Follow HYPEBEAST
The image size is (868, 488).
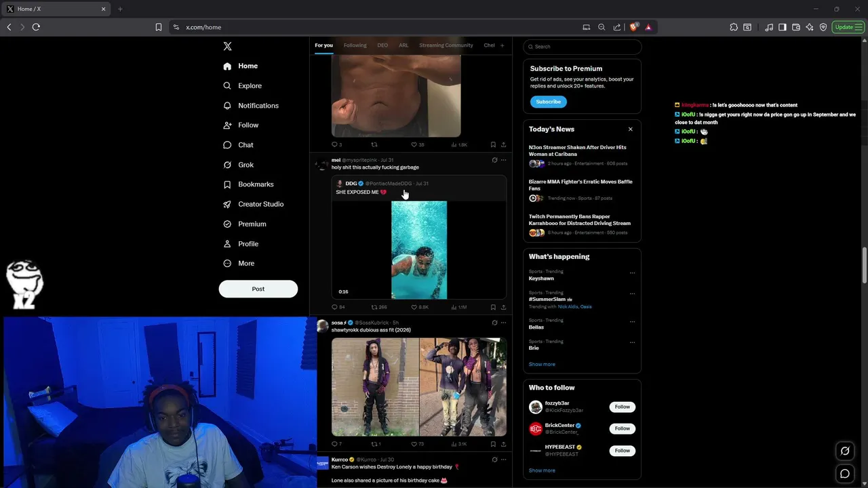[622, 450]
